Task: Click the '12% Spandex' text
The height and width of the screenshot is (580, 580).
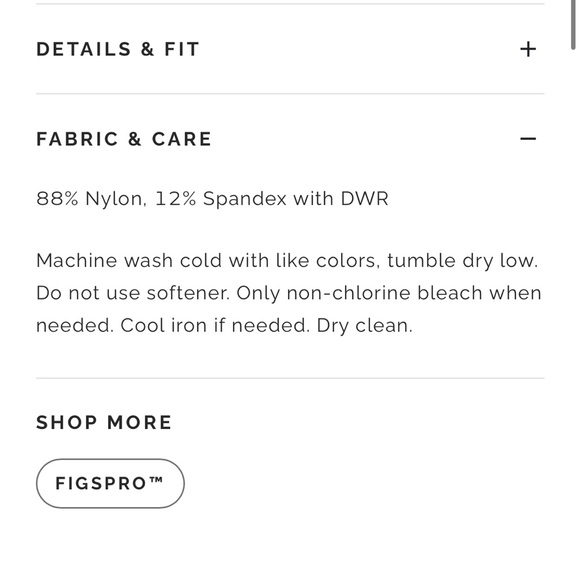Action: 221,199
